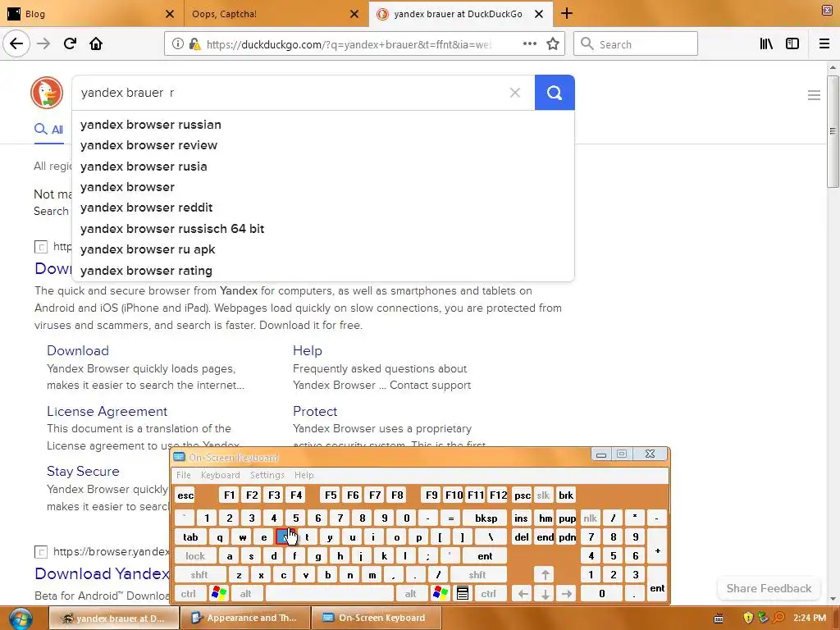Open page actions three-dot menu

coord(529,44)
